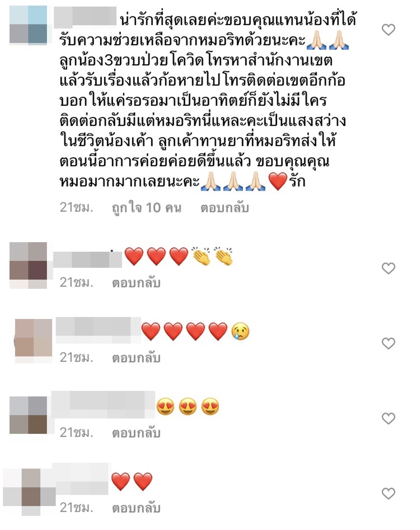This screenshot has height=530, width=420.
Task: Like the long Thai comment about the doctor
Action: (388, 30)
